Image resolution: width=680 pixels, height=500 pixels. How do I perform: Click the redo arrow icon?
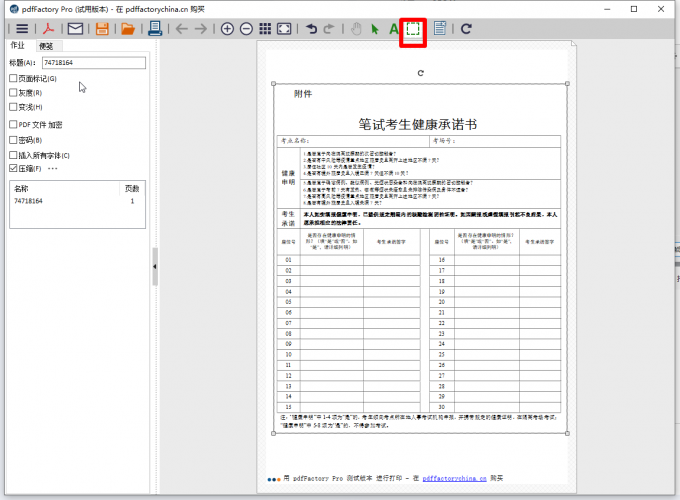tap(329, 29)
